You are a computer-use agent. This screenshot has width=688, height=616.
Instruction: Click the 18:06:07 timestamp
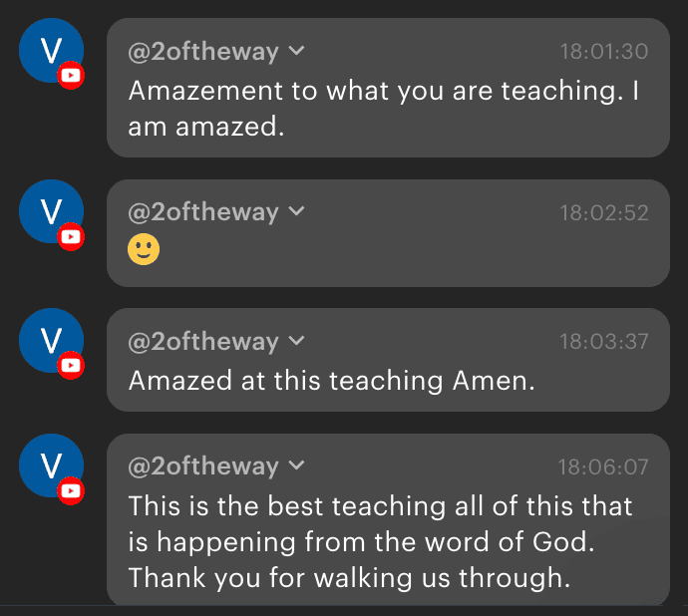pyautogui.click(x=603, y=467)
